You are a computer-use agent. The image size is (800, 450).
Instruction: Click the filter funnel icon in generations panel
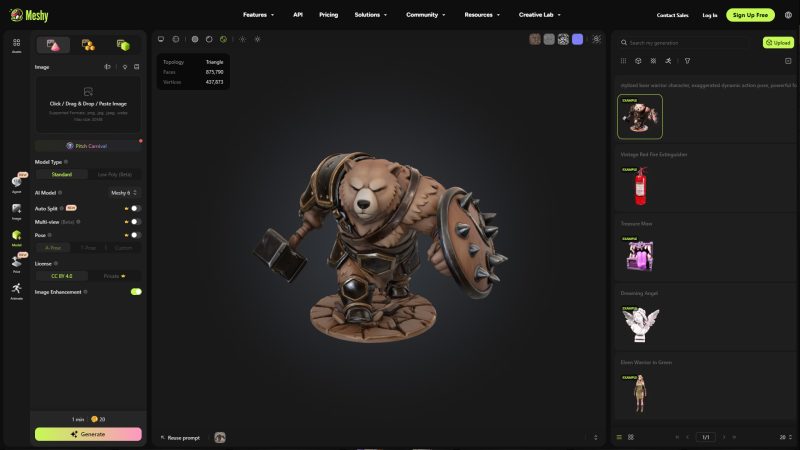687,61
